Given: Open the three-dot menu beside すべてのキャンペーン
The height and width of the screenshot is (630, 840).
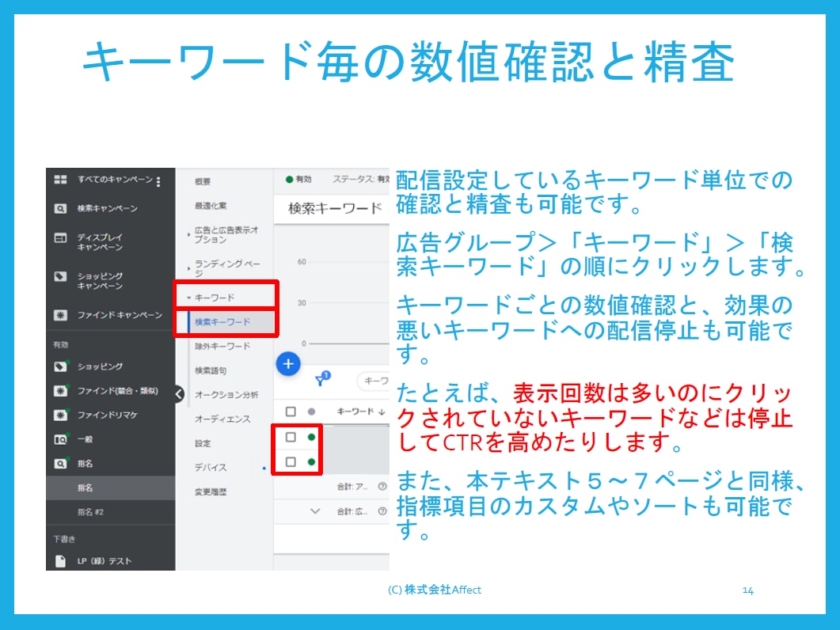Looking at the screenshot, I should (x=158, y=182).
